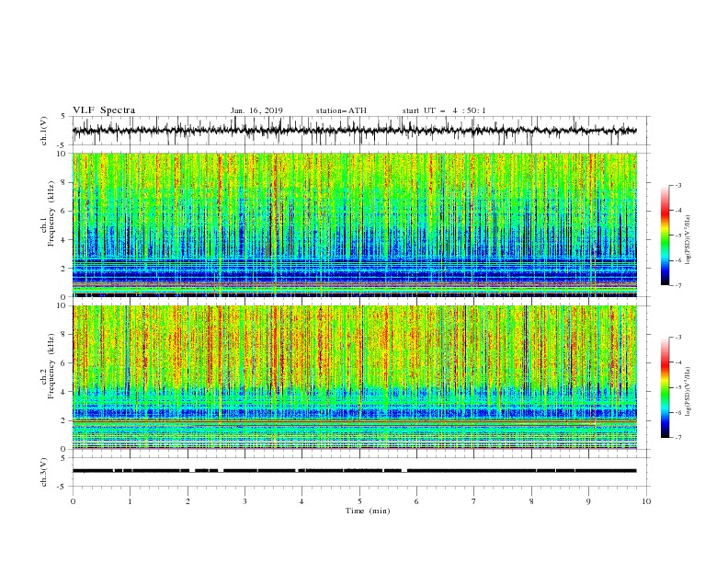This screenshot has height=563, width=728.
Task: Click the "-3" tick on ch.1 colorbar
Action: (x=678, y=186)
